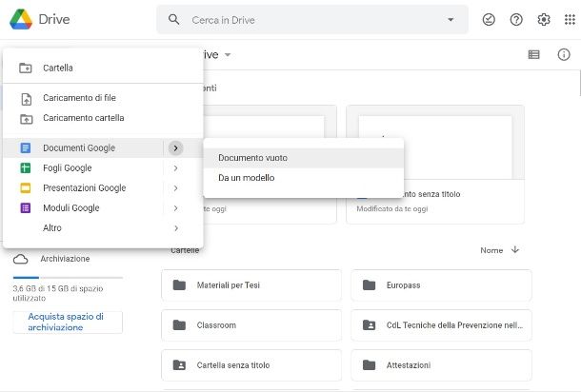Expand Documenti Google submenu arrow
The image size is (581, 392).
tap(175, 148)
